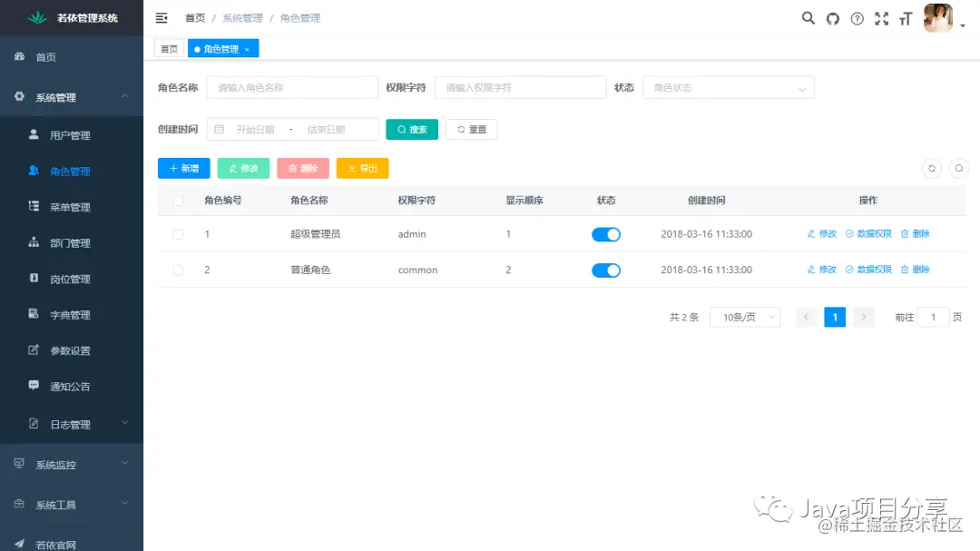Open the 角色状态 status dropdown
Viewport: 980px width, 551px height.
(x=728, y=88)
